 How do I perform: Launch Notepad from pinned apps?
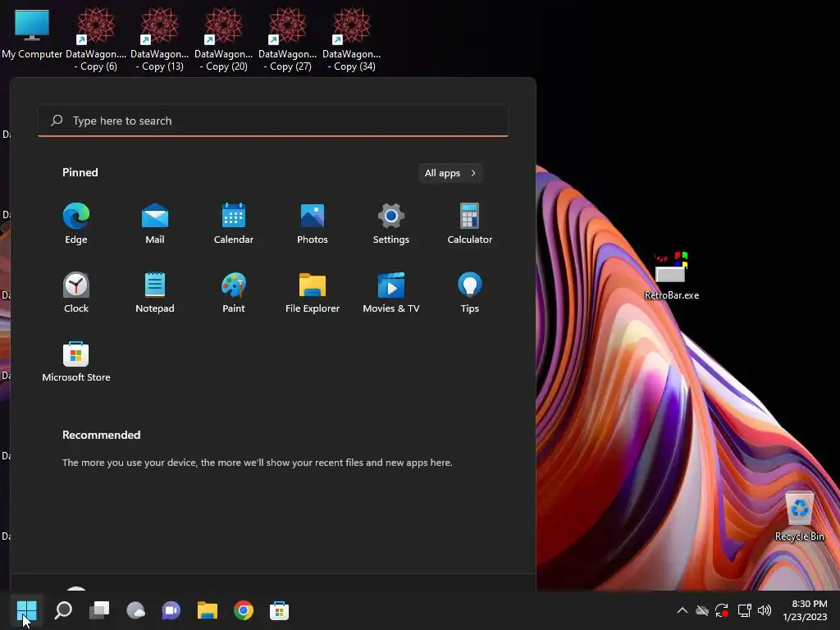(155, 293)
